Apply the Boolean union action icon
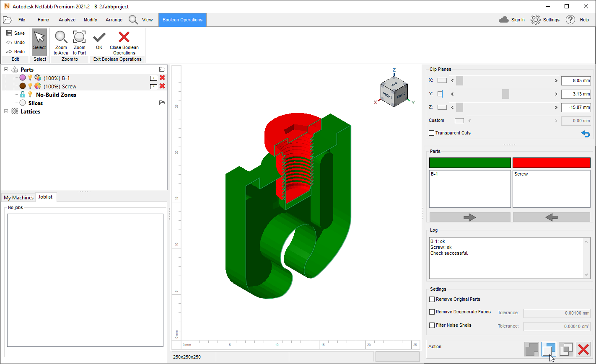This screenshot has width=596, height=364. coord(531,349)
